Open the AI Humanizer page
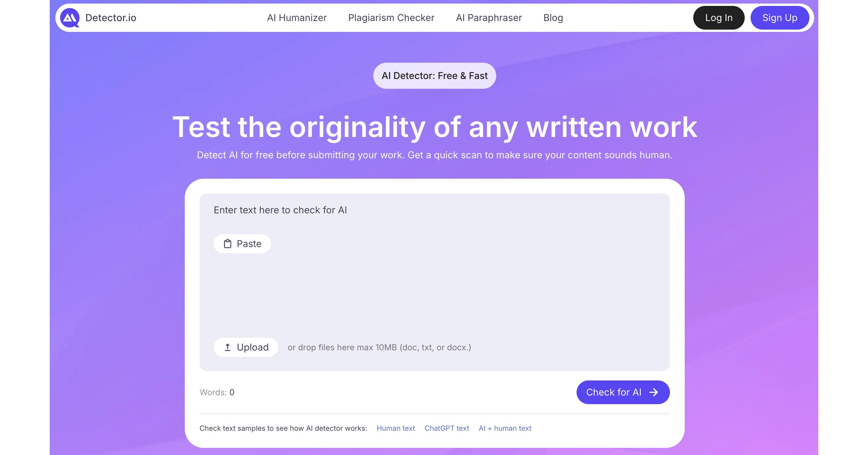The image size is (868, 455). [297, 18]
